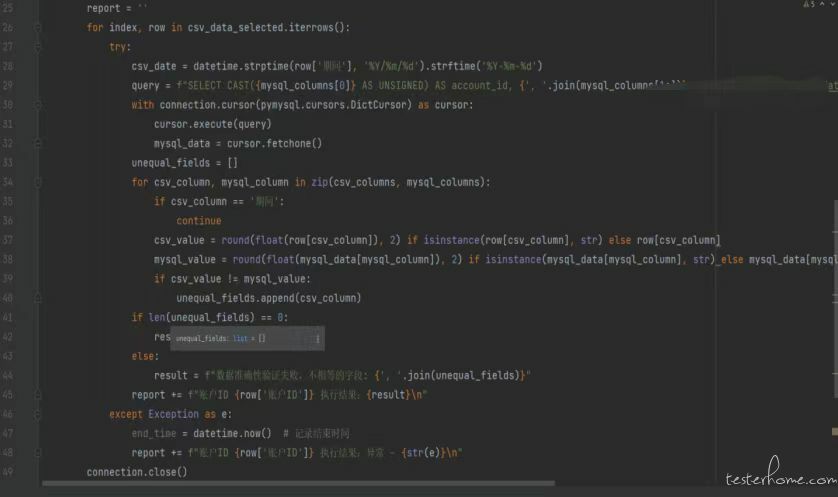Click the greyed 'end_time' variable
The width and height of the screenshot is (838, 497).
pyautogui.click(x=154, y=433)
